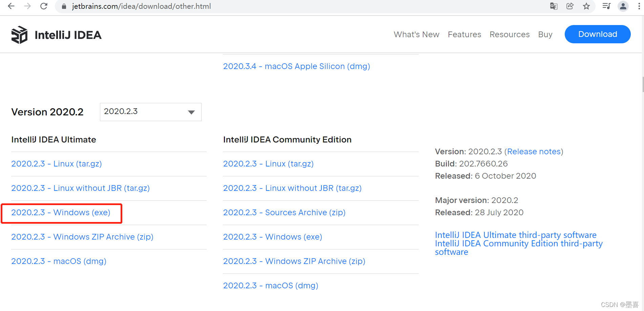Click the Build: 202.7660.26 text
Viewport: 644px width, 311px height.
471,164
